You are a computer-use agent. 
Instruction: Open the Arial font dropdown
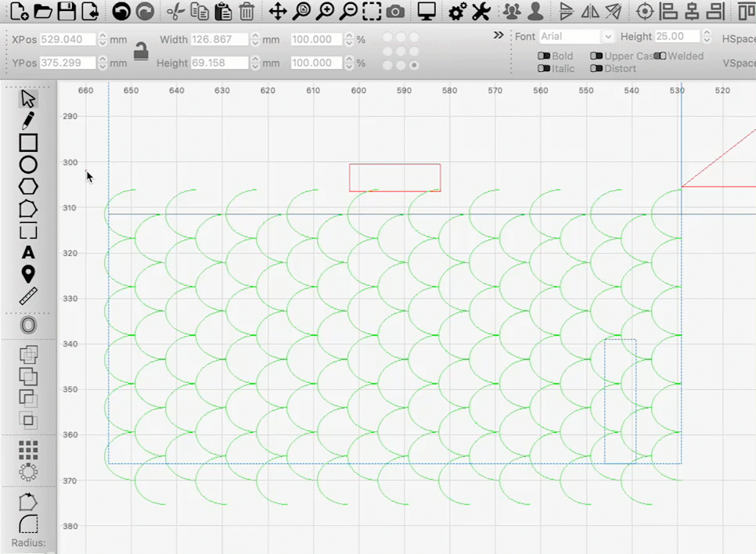pyautogui.click(x=576, y=37)
